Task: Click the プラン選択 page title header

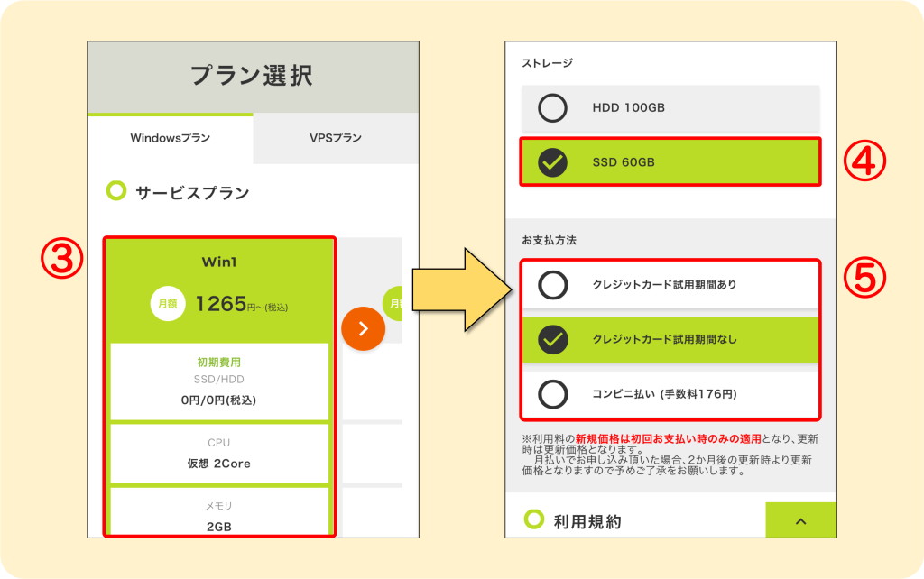Action: pos(254,77)
